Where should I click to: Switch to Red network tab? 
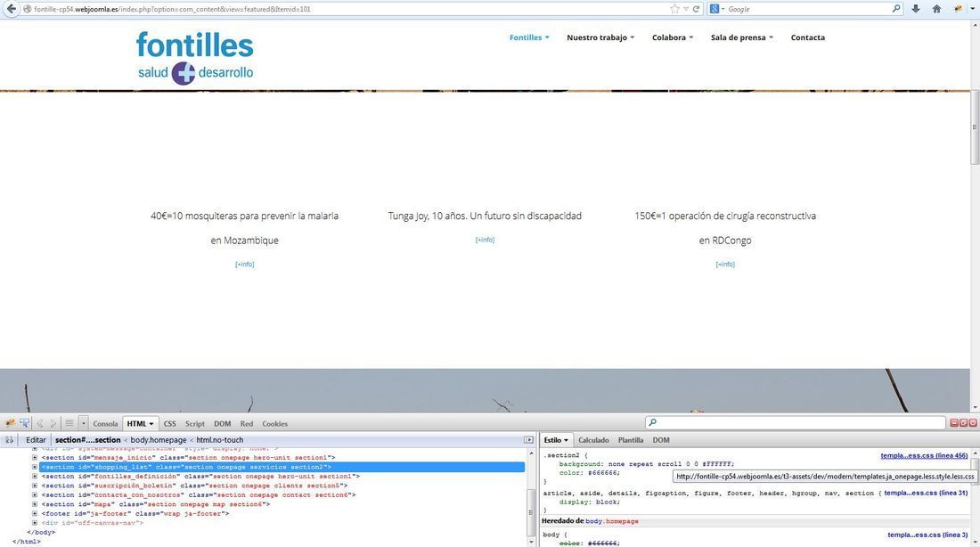pos(247,424)
